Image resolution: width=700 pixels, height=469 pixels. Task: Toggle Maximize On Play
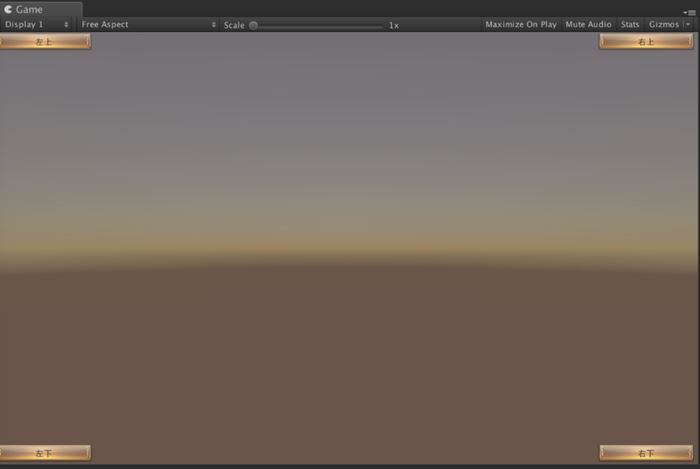(x=520, y=24)
